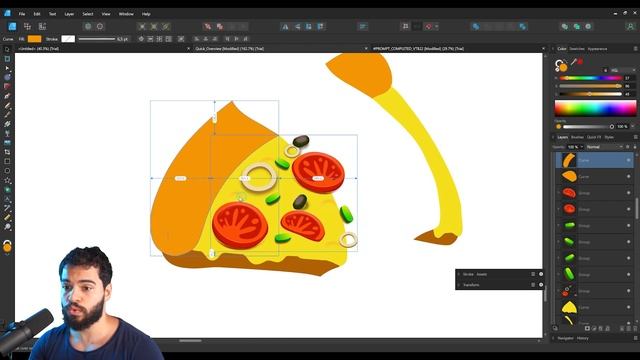Click the Stroke color swatch
The height and width of the screenshot is (360, 640).
(68, 39)
